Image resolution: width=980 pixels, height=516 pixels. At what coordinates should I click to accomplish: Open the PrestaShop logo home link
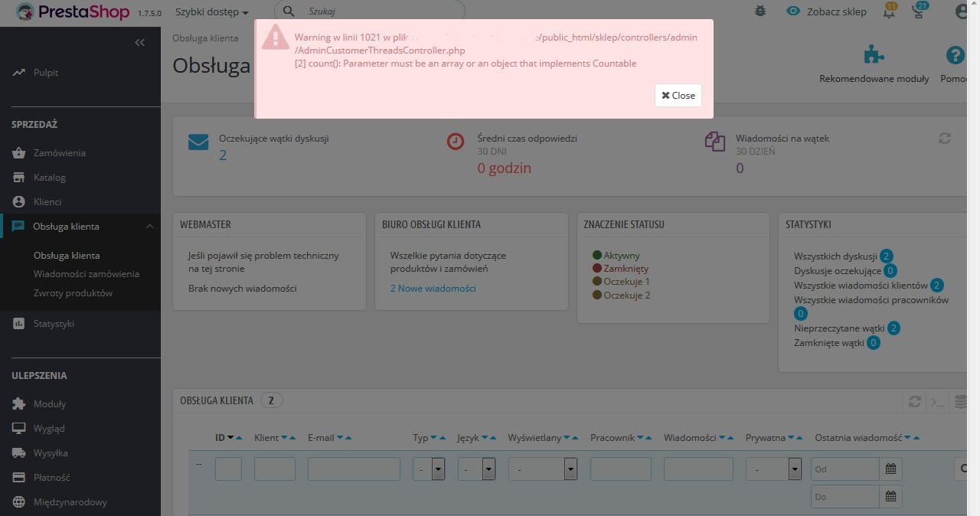[73, 12]
